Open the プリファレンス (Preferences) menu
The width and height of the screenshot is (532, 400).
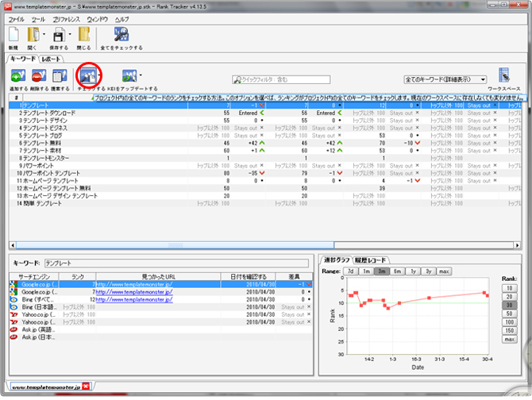coord(66,19)
